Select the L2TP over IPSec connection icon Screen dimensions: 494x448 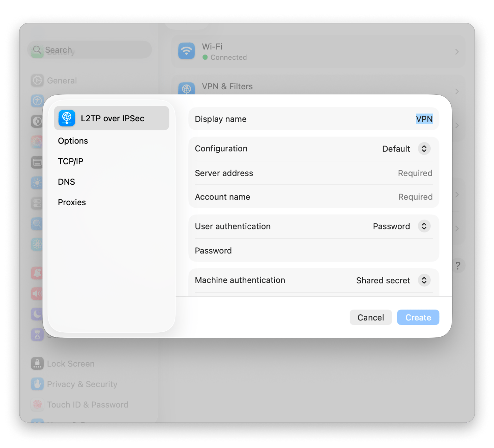[66, 118]
